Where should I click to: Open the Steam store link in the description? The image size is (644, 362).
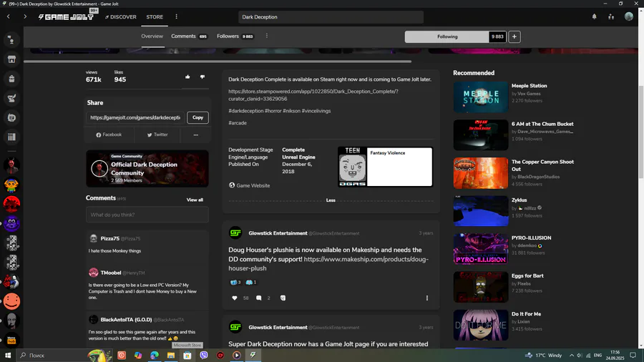coord(313,95)
